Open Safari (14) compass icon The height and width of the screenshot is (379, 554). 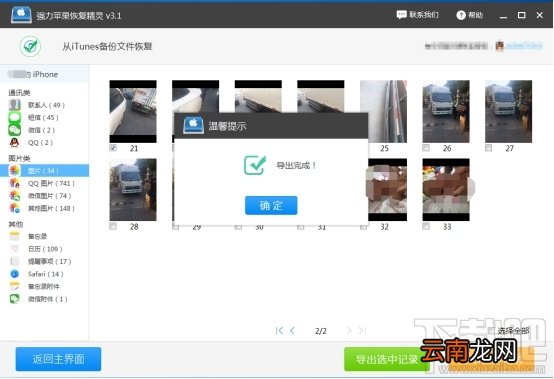click(x=14, y=274)
